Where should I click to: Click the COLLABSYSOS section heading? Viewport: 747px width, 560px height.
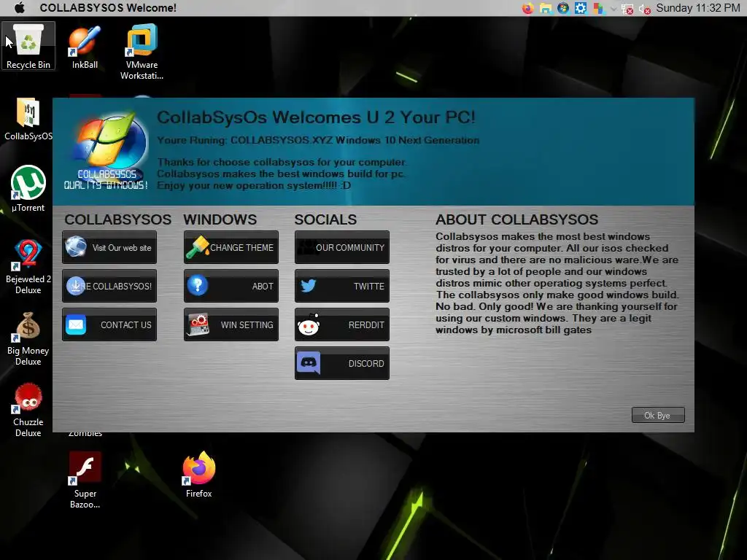coord(117,219)
